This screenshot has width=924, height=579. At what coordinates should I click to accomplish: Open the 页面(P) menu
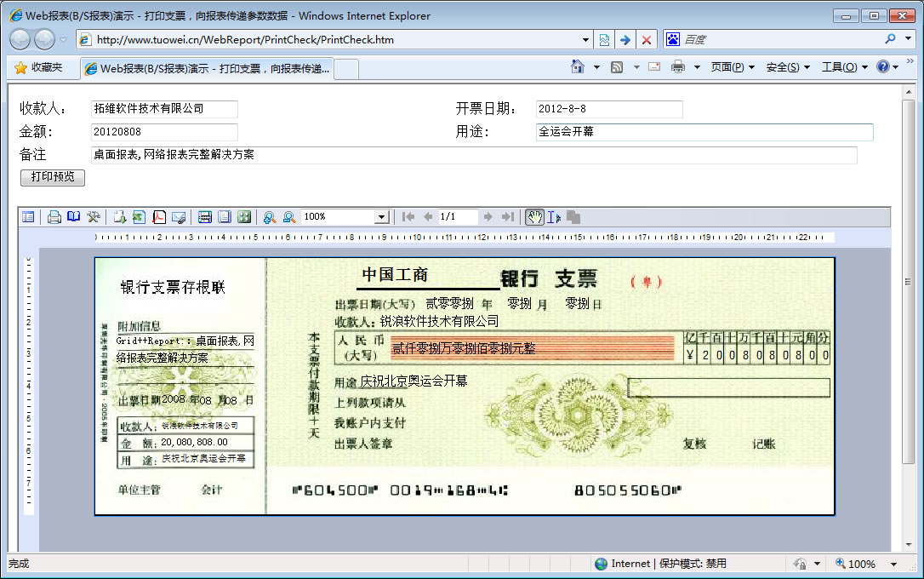coord(732,67)
